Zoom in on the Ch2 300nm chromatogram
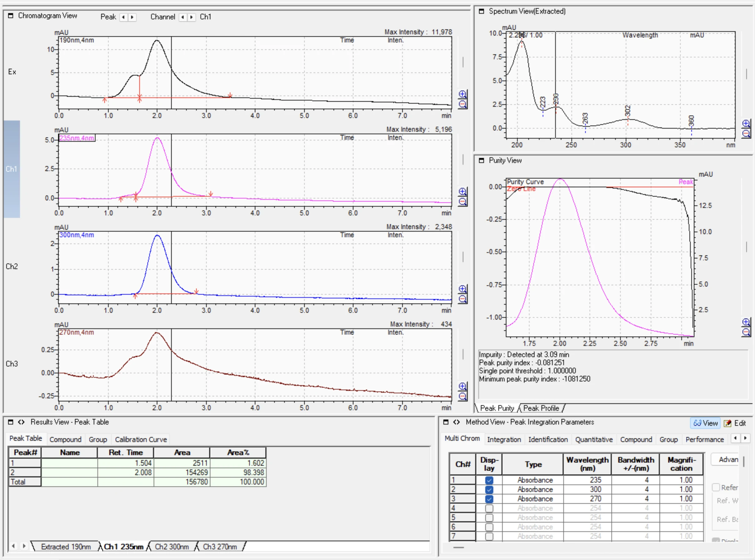Image resolution: width=755 pixels, height=560 pixels. tap(462, 289)
